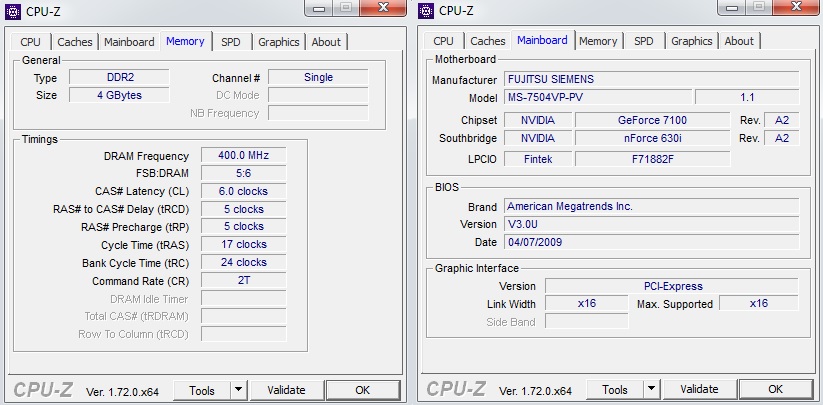Viewport: 823px width, 405px height.
Task: Minimize the right CPU-Z window
Action: tap(734, 8)
